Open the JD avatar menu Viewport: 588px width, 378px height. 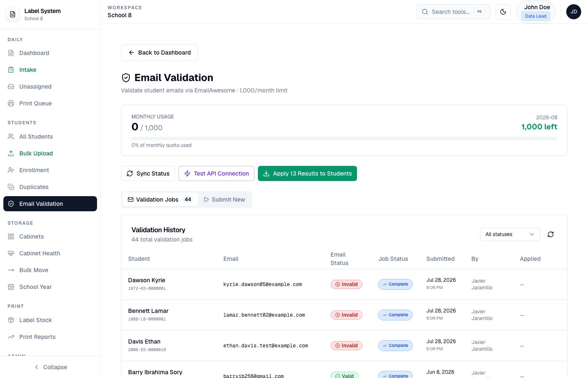pyautogui.click(x=574, y=12)
